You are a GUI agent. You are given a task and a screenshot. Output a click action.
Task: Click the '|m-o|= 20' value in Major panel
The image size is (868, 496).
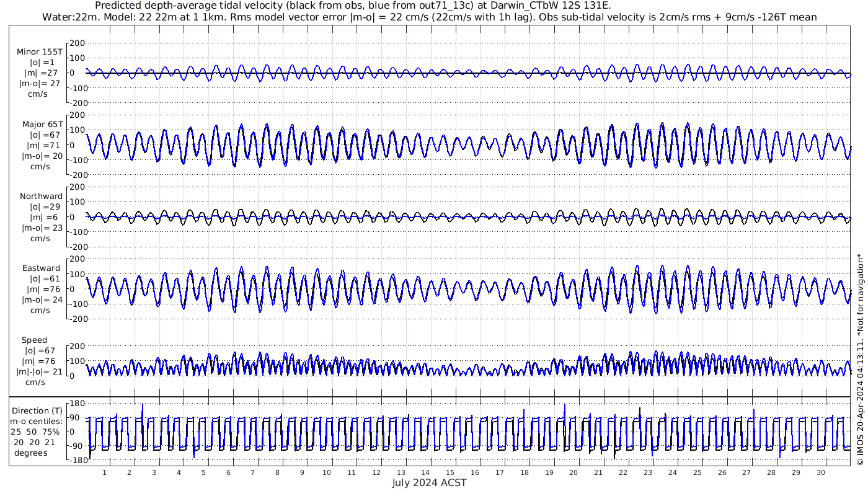point(40,156)
